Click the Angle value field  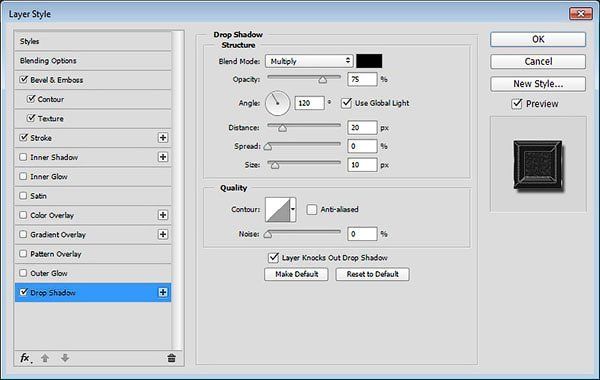309,103
